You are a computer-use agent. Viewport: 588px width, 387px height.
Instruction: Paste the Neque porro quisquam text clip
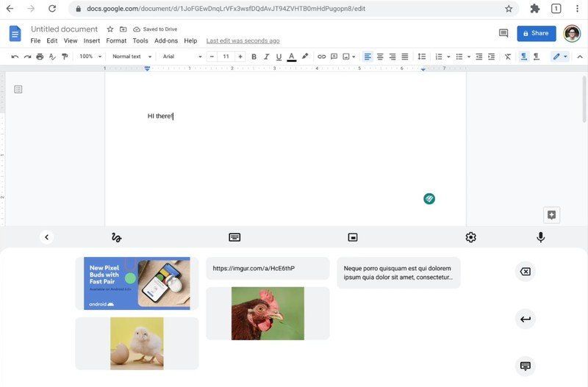[398, 272]
